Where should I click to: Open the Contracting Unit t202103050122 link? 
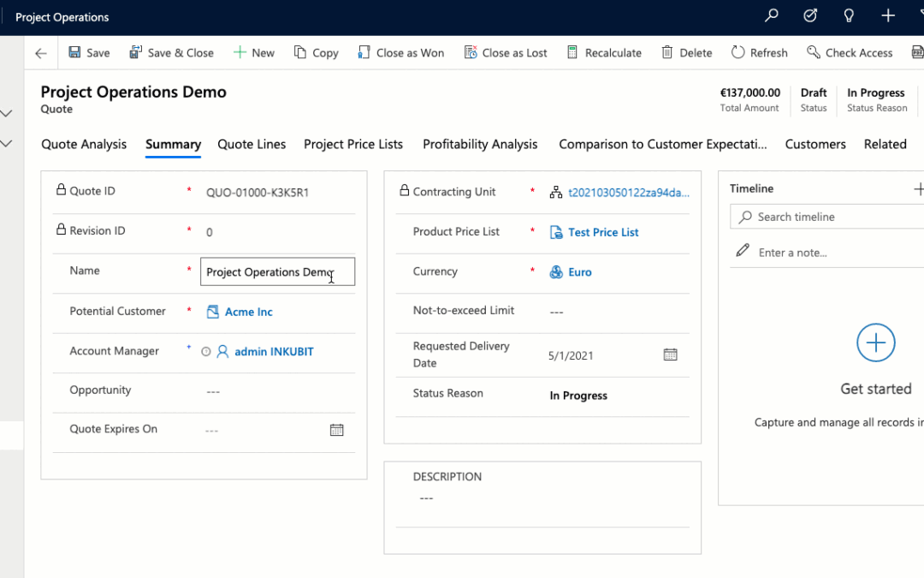click(x=629, y=193)
